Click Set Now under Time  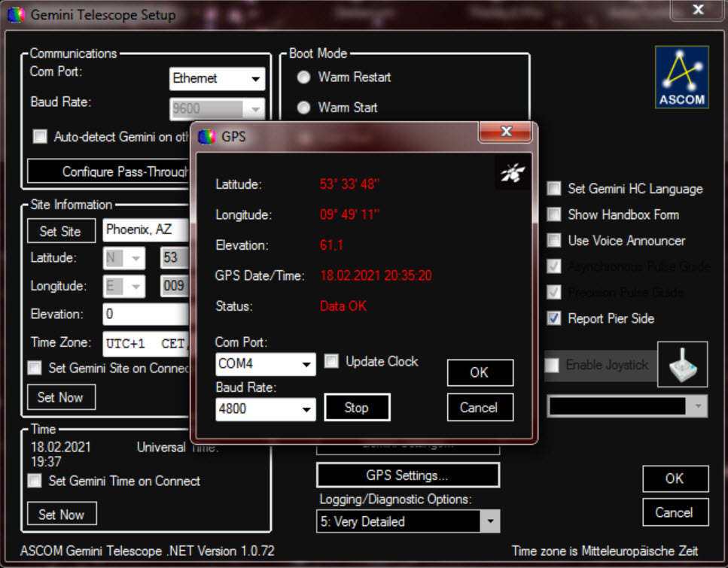62,514
